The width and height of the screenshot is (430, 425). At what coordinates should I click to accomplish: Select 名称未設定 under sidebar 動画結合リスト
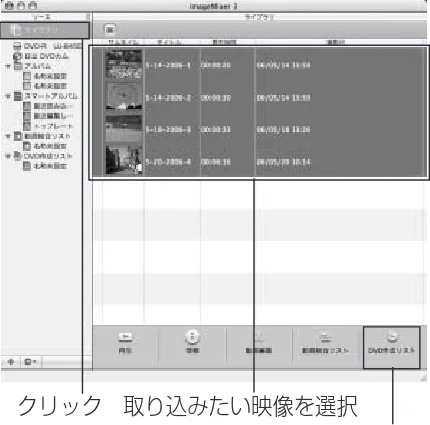(45, 146)
